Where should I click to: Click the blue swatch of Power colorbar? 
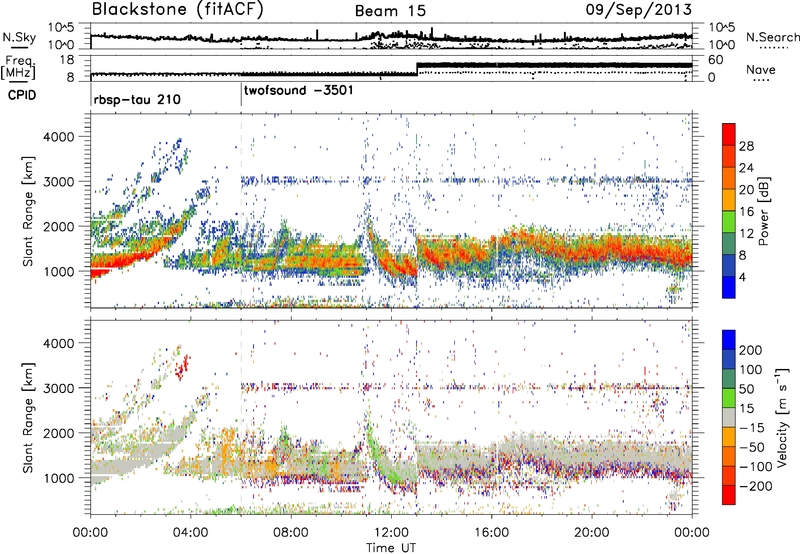729,287
